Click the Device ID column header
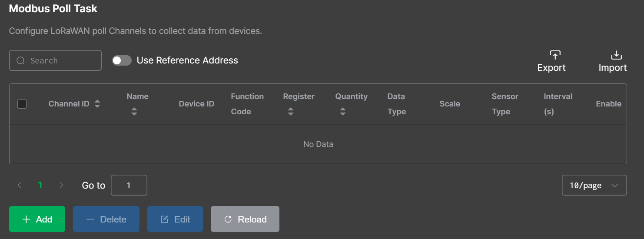 click(x=196, y=104)
